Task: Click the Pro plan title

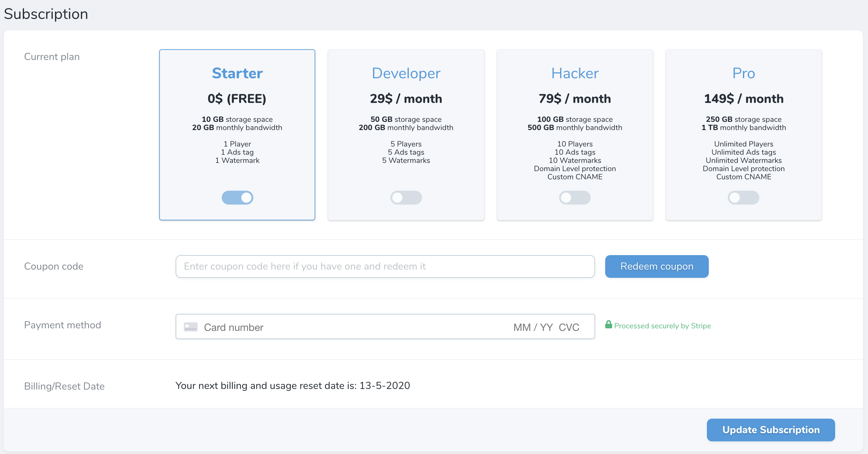Action: coord(744,73)
